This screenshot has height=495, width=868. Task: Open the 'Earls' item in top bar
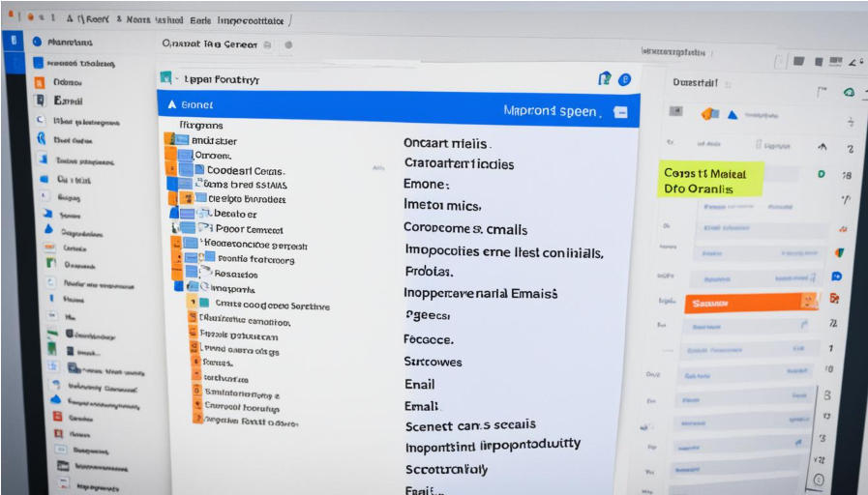pyautogui.click(x=200, y=20)
